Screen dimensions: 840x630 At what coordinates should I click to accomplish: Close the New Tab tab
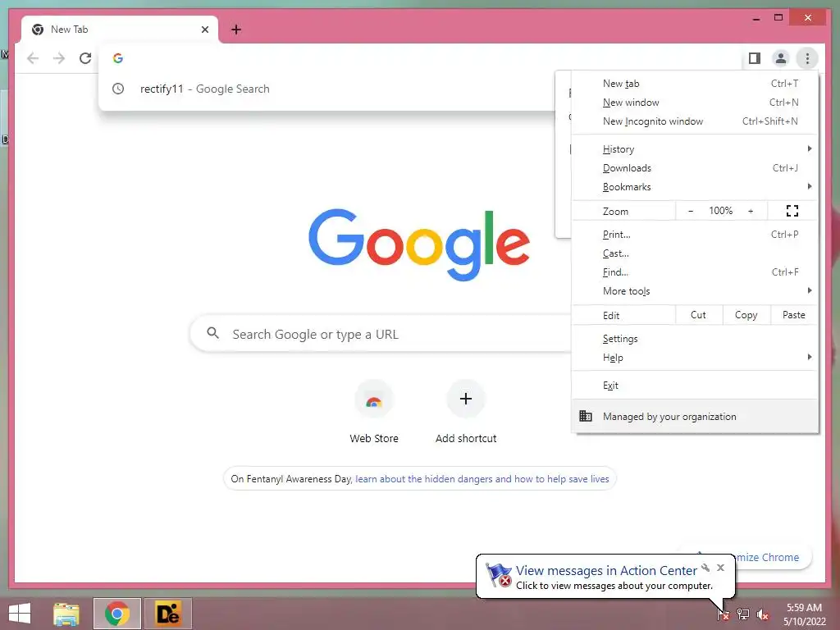click(x=204, y=30)
